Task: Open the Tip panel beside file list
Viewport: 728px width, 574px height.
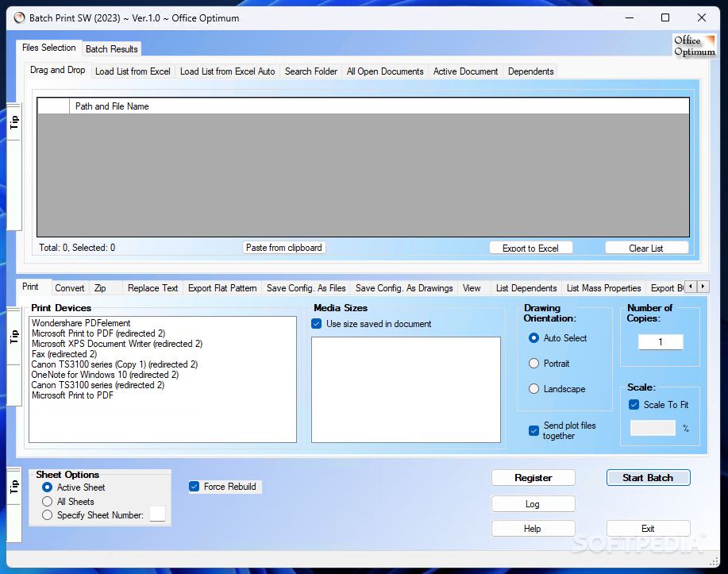Action: [14, 122]
